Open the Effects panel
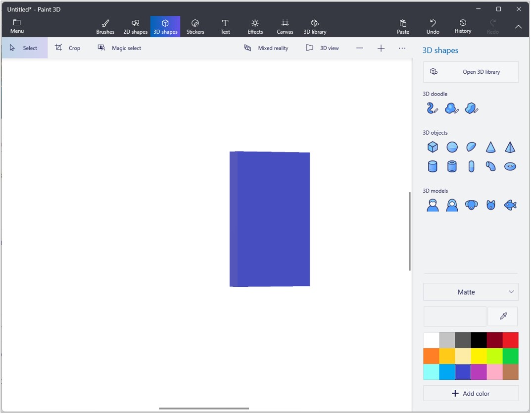This screenshot has width=532, height=414. (255, 26)
